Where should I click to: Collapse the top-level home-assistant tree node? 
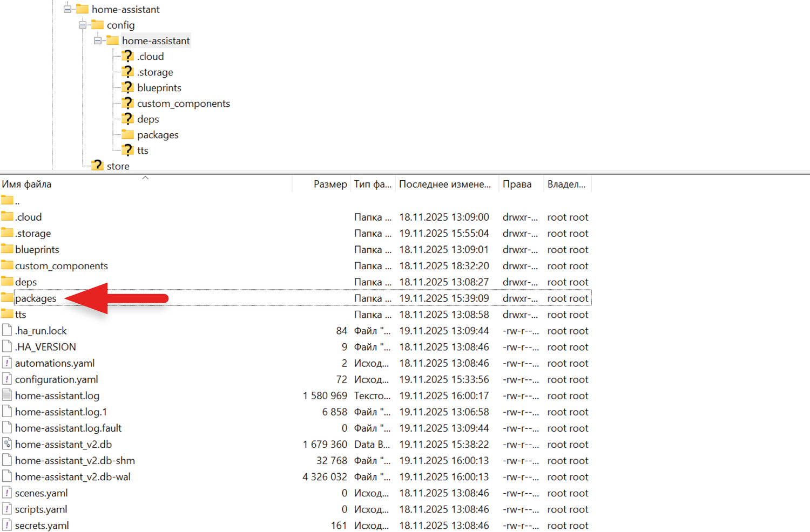click(x=67, y=9)
